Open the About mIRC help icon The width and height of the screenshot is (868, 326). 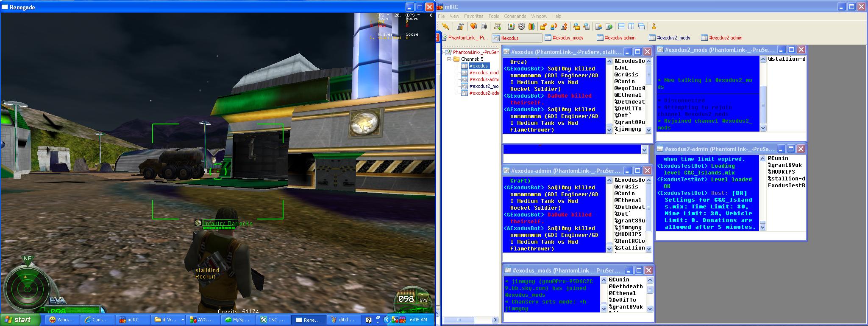click(x=654, y=27)
